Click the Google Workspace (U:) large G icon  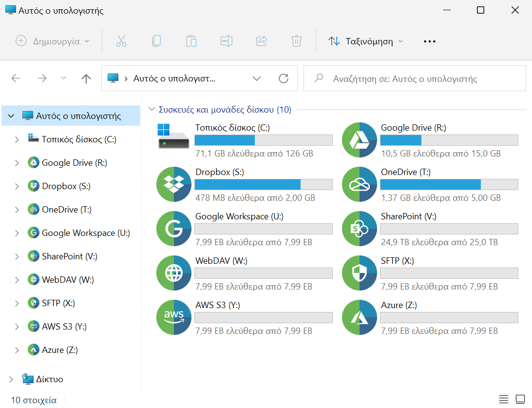pos(174,229)
